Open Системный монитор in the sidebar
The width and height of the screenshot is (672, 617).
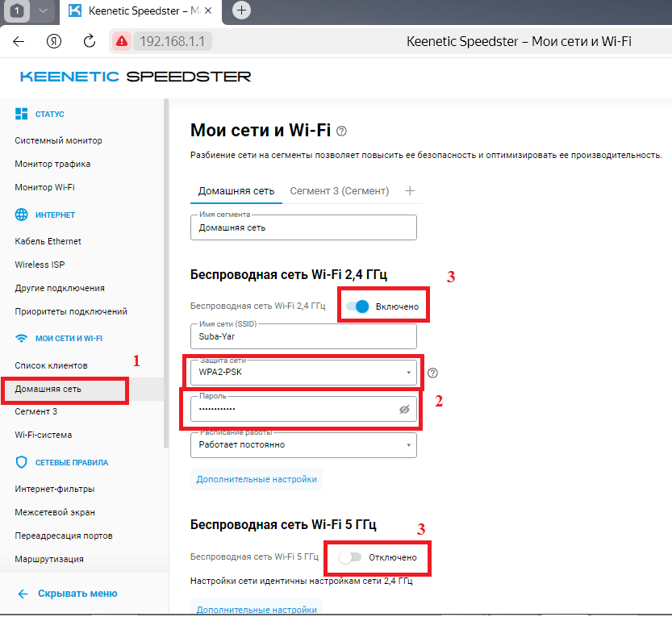(x=58, y=140)
